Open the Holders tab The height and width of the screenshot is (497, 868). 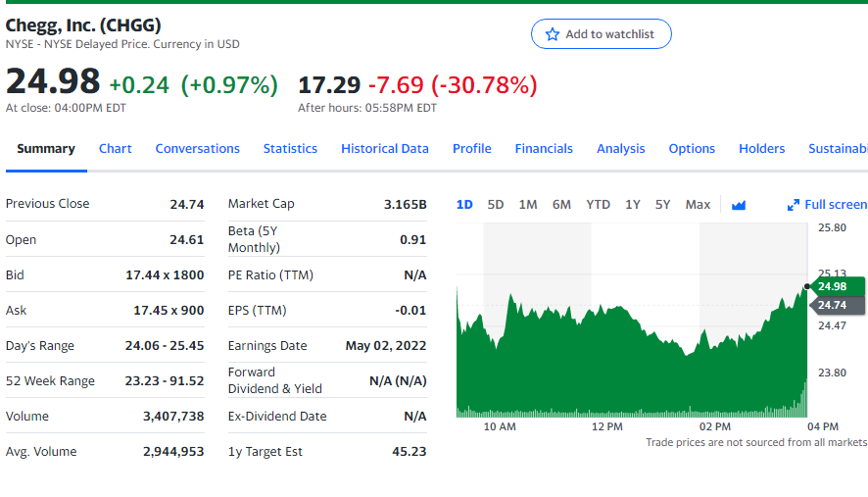762,148
